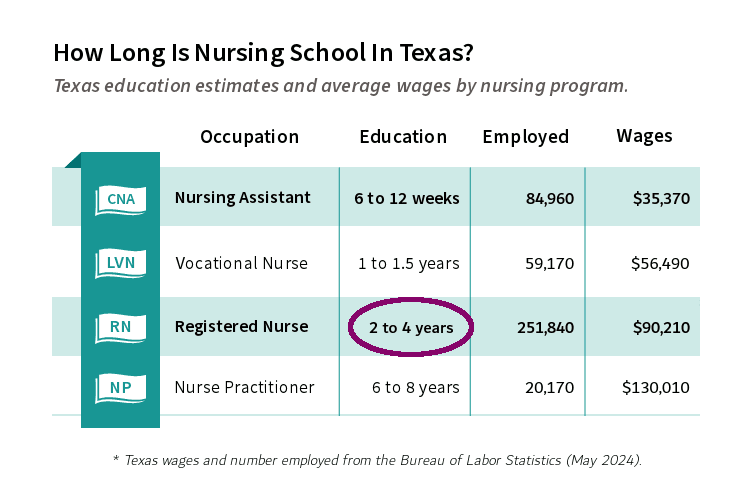Click the CNA flag icon
750x500 pixels.
pyautogui.click(x=121, y=200)
